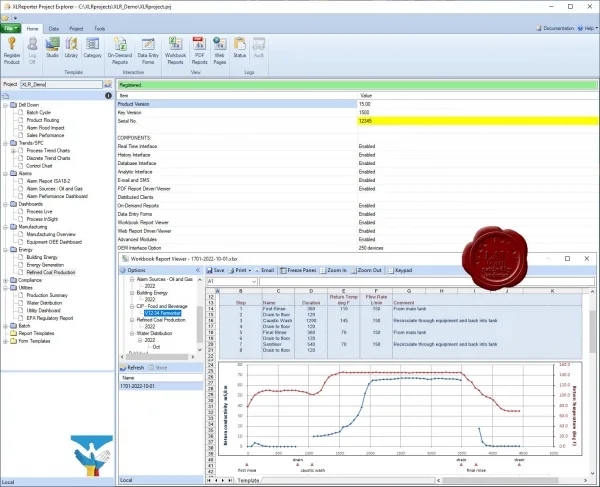Open On-Demand Reports
Viewport: 600px width, 487px height.
(x=120, y=51)
